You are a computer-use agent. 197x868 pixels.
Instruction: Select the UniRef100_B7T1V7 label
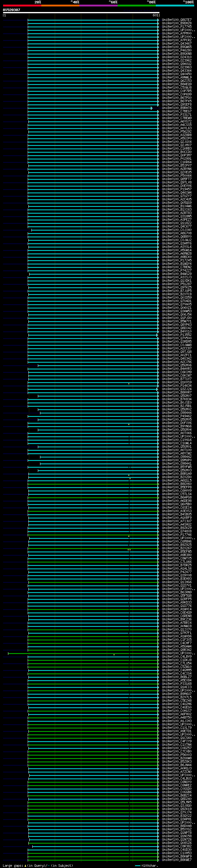click(x=177, y=379)
